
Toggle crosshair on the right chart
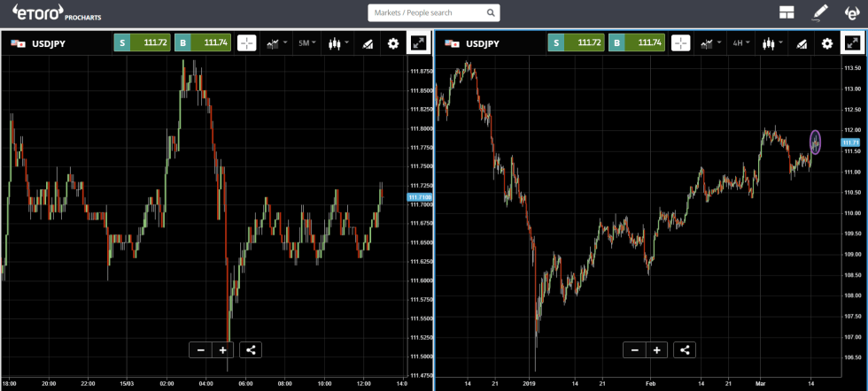[680, 43]
